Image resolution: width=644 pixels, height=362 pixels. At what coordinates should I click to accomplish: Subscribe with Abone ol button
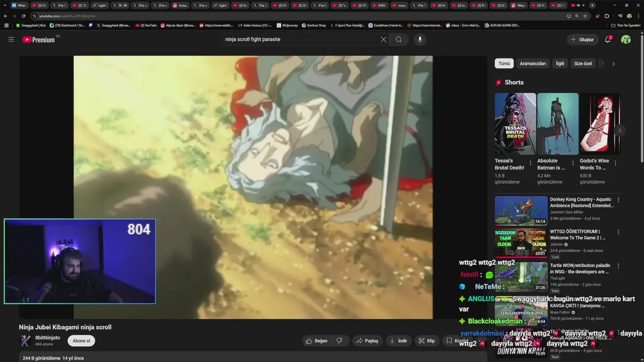pyautogui.click(x=82, y=341)
